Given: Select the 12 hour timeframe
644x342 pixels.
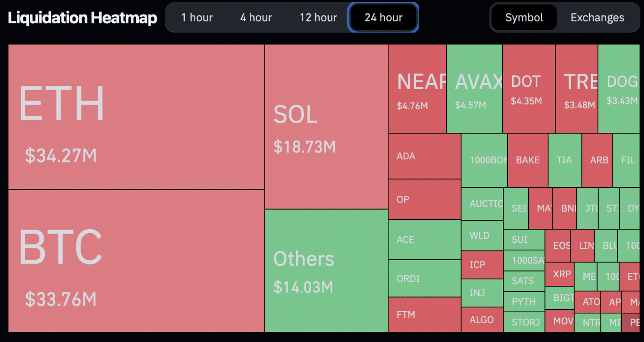Looking at the screenshot, I should click(x=319, y=18).
